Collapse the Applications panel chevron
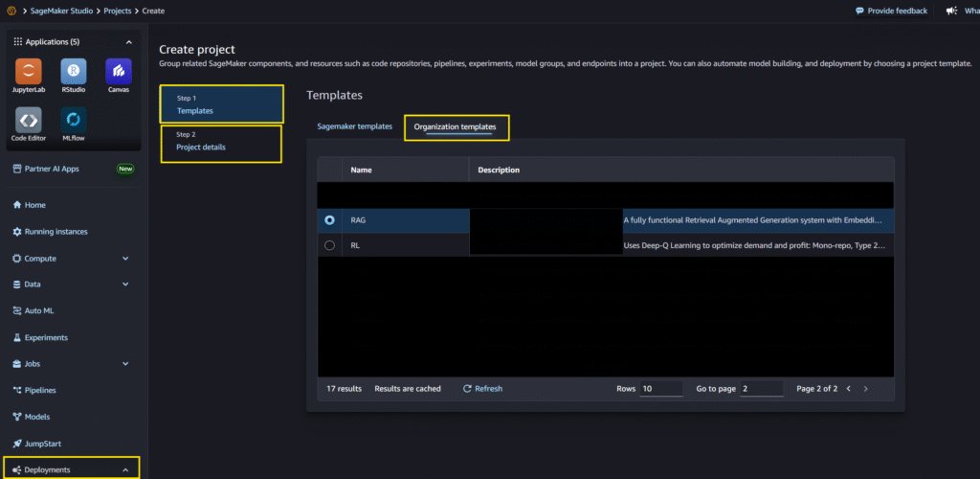 [x=129, y=42]
